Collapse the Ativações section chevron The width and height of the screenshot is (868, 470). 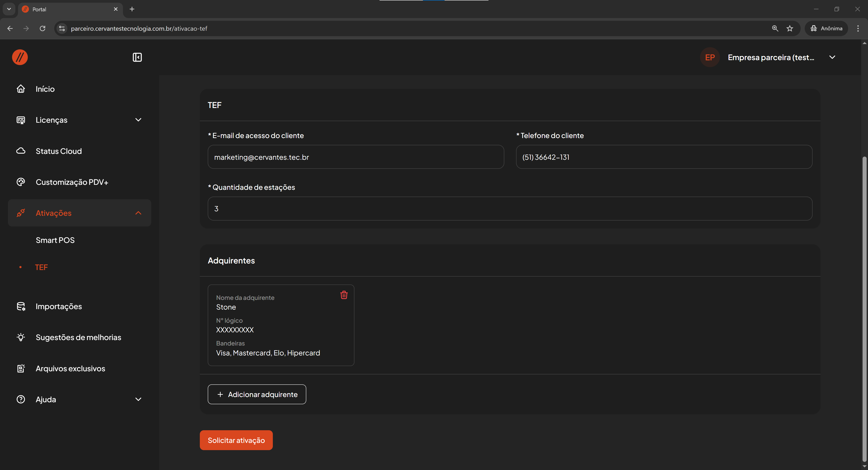coord(138,213)
